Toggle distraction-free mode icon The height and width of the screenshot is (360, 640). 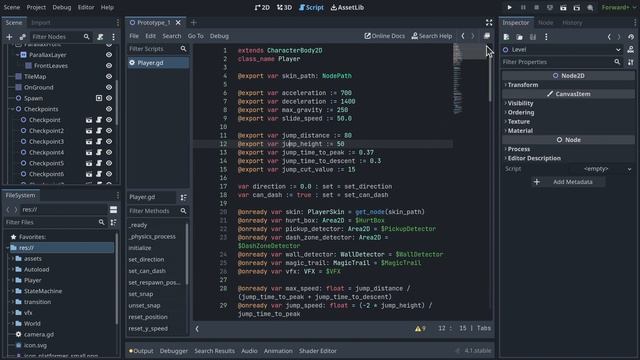pyautogui.click(x=489, y=22)
